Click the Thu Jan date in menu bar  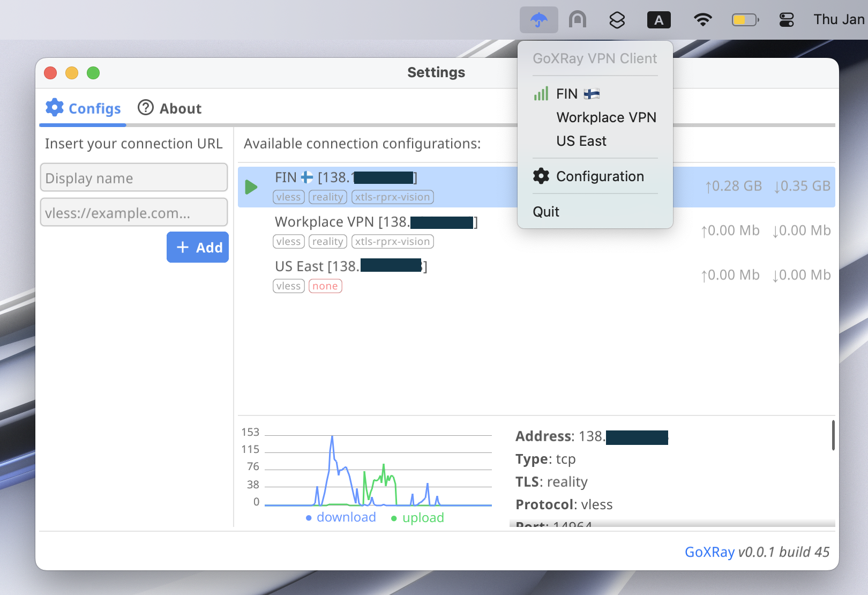pos(839,20)
